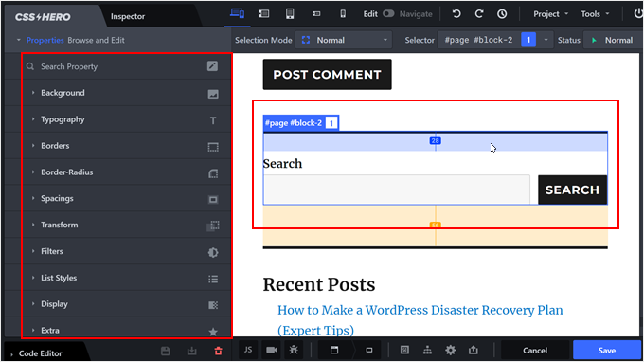Viewport: 644px width, 362px height.
Task: Expand the Filters property group
Action: (52, 251)
